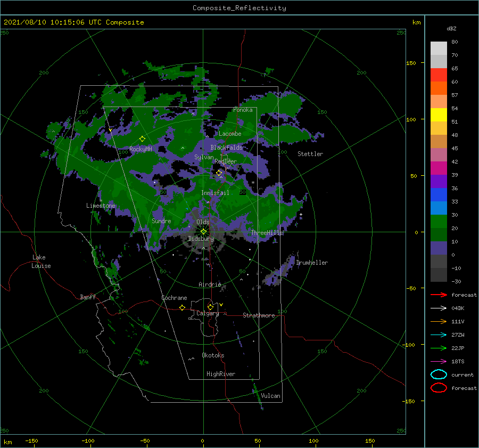Select the yellow diamond marker near Cochrane

click(x=182, y=308)
